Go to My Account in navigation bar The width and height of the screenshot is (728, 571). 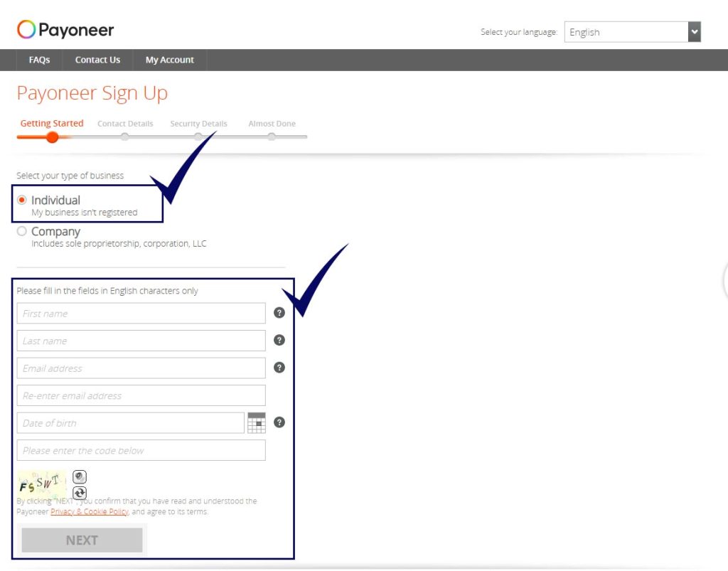pos(169,60)
